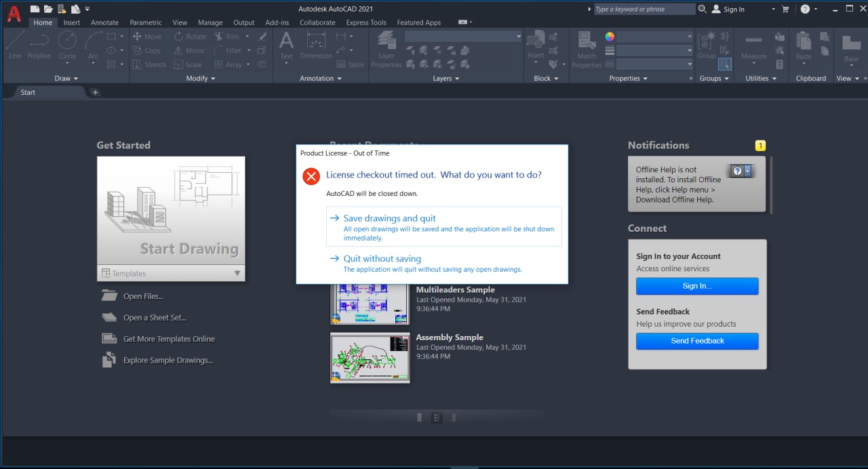Click the Notifications count badge

coord(760,146)
